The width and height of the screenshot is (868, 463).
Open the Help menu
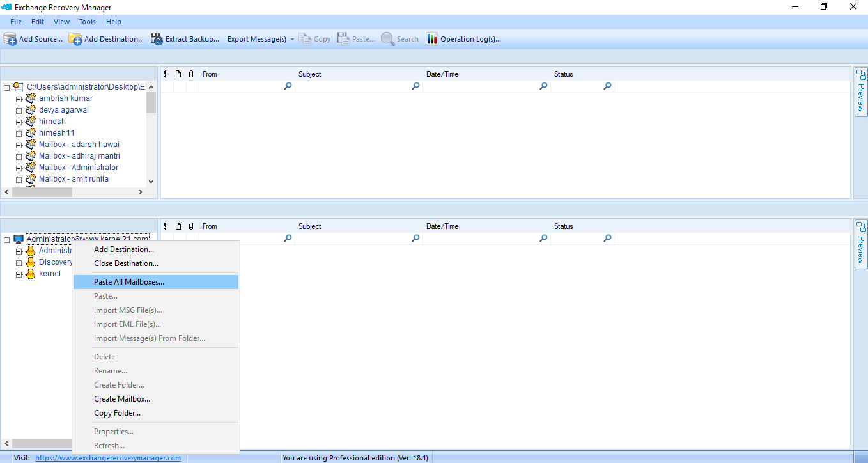pos(114,22)
